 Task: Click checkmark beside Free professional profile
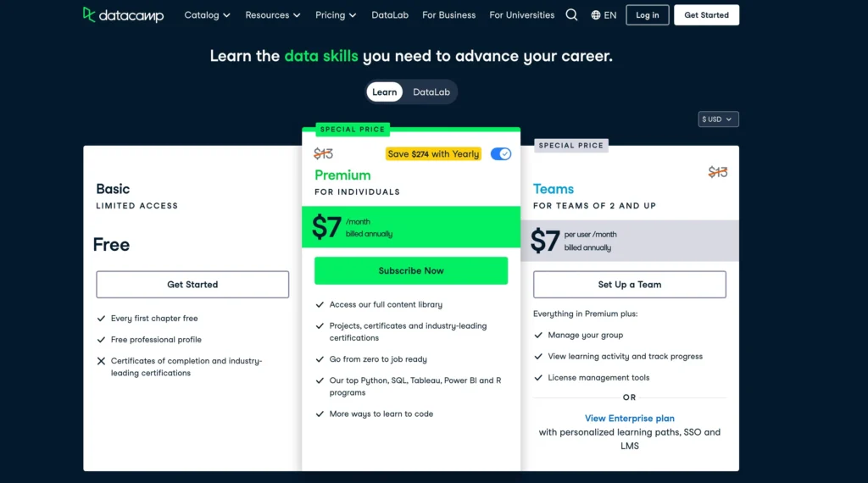[x=101, y=340]
